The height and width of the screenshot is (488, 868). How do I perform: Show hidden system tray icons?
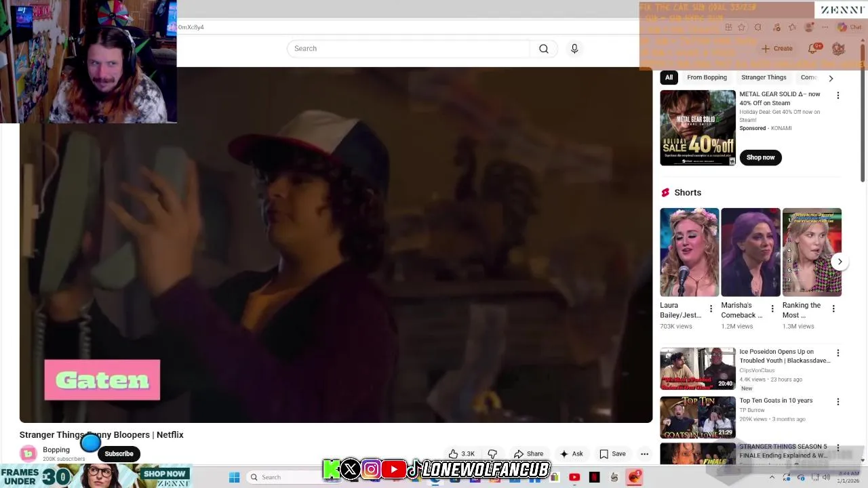772,477
